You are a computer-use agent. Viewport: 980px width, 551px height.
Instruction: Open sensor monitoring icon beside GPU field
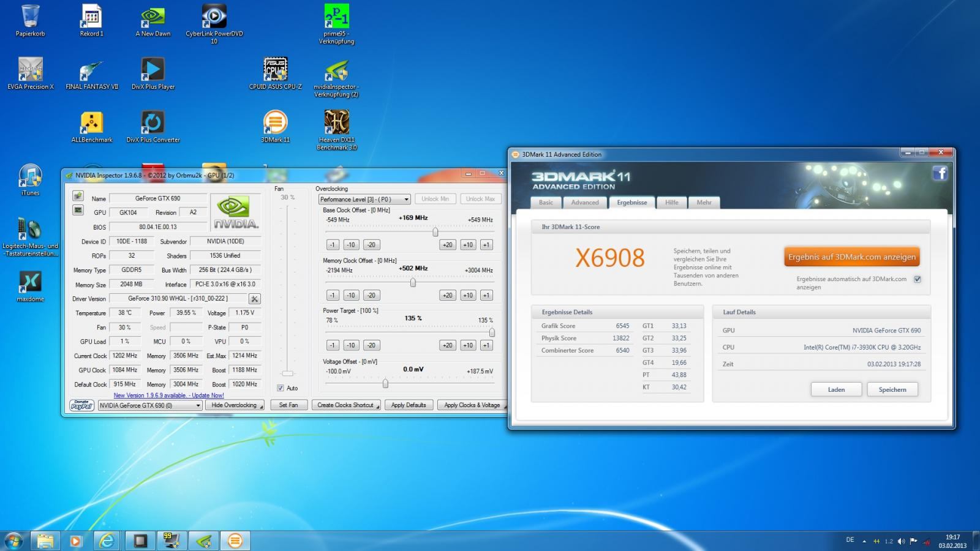pyautogui.click(x=78, y=210)
